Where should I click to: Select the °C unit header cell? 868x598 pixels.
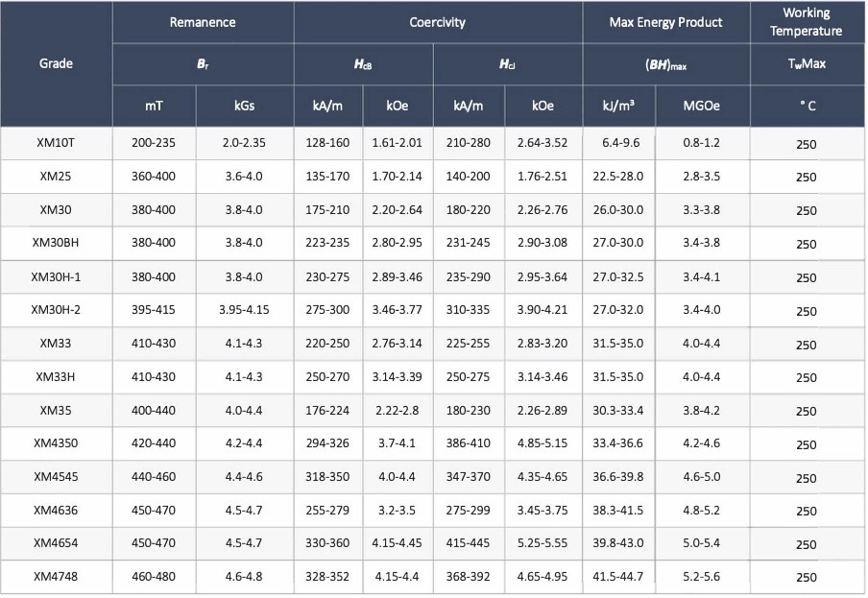(x=807, y=107)
